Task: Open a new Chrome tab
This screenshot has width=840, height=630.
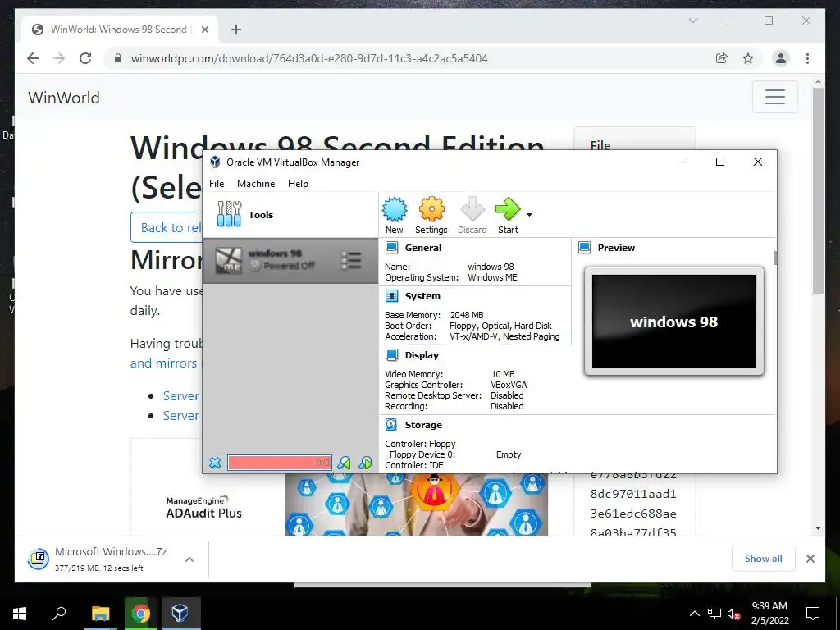Action: tap(236, 30)
